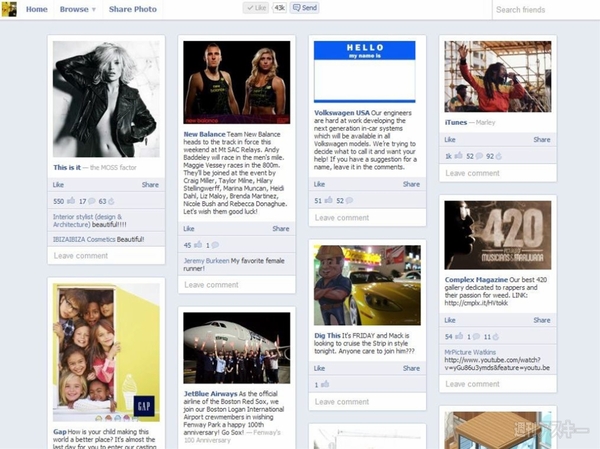Click thumbs-up icon next to 45
The image size is (600, 449).
(198, 245)
